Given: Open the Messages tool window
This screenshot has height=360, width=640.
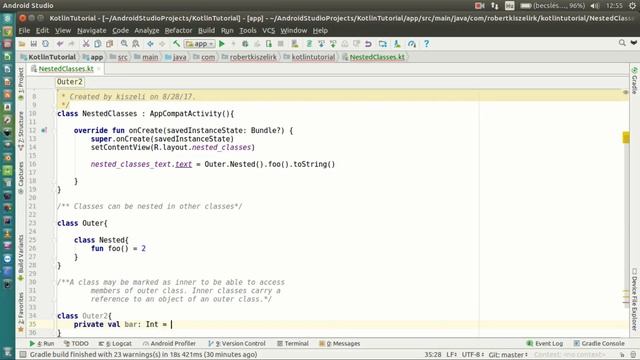Looking at the screenshot, I should coord(340,344).
